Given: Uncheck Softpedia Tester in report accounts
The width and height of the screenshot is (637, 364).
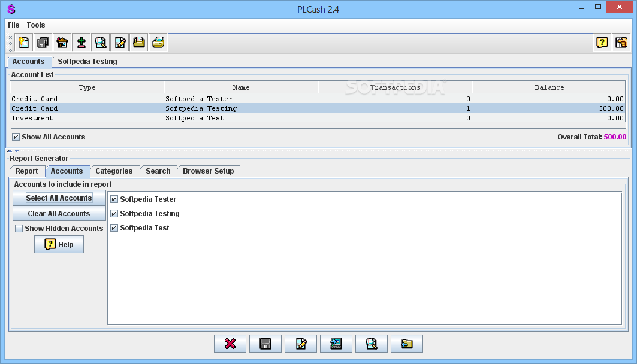Looking at the screenshot, I should coord(114,199).
